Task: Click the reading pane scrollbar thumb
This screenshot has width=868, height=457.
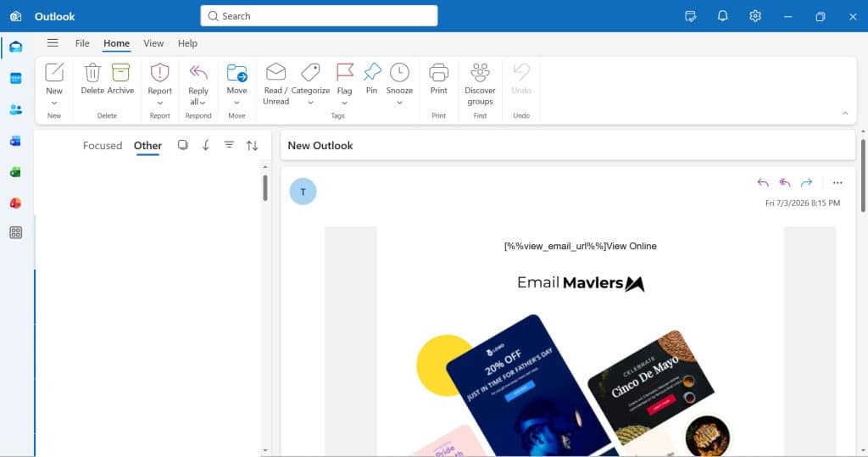Action: point(863,176)
